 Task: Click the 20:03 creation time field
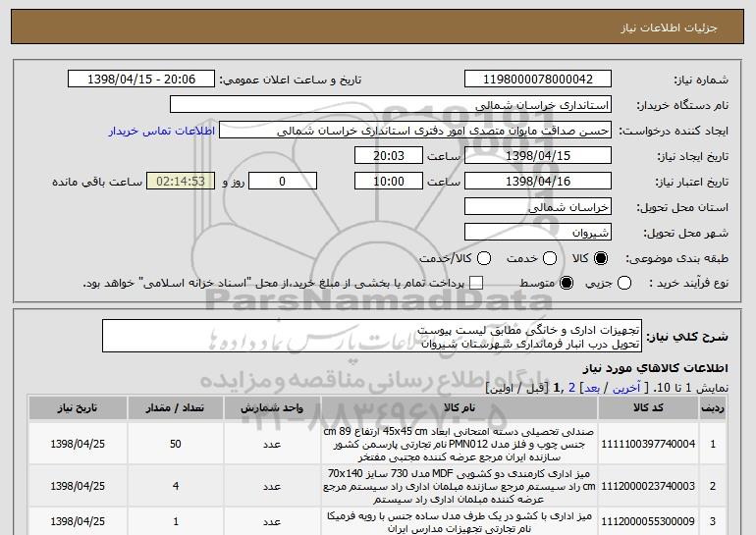[389, 156]
